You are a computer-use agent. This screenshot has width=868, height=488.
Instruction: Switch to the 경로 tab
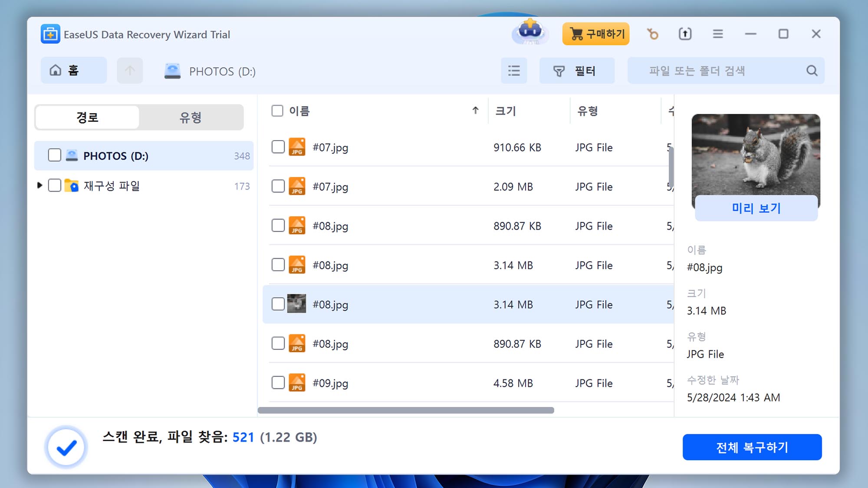(x=87, y=117)
